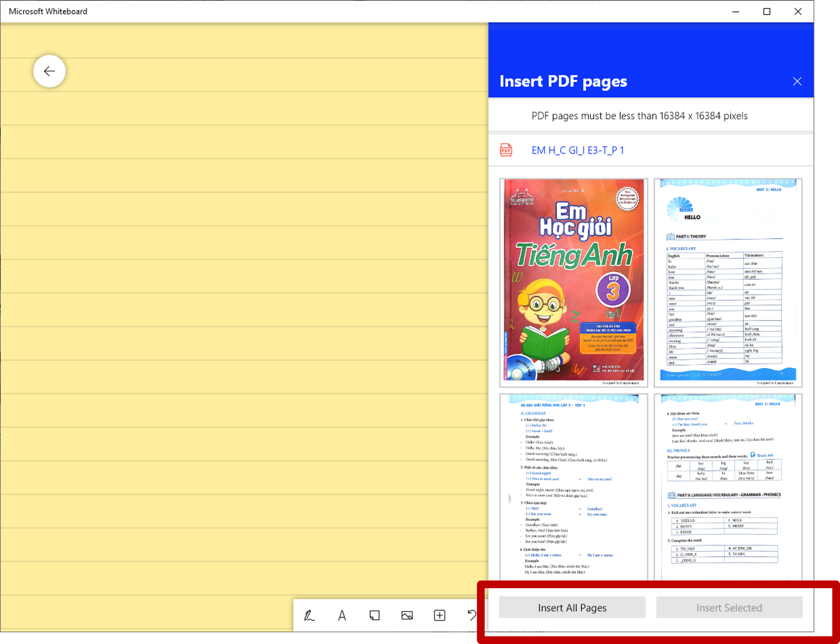This screenshot has height=644, width=840.
Task: Choose the text tool
Action: [x=342, y=616]
